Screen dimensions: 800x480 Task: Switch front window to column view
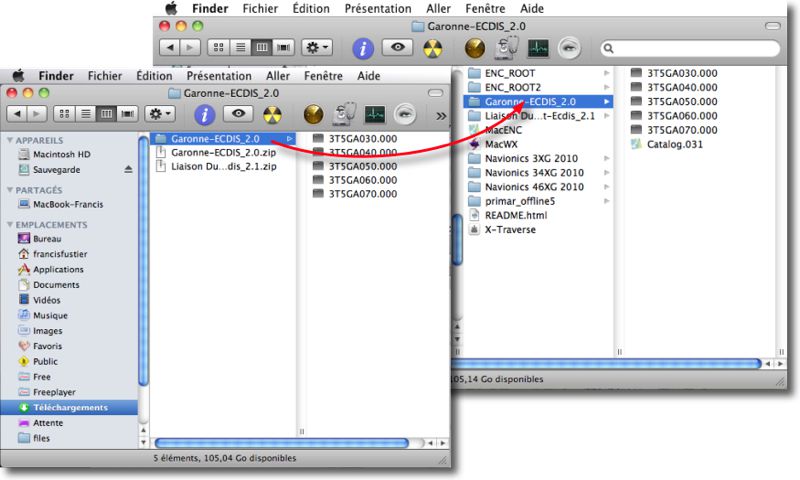(x=106, y=113)
